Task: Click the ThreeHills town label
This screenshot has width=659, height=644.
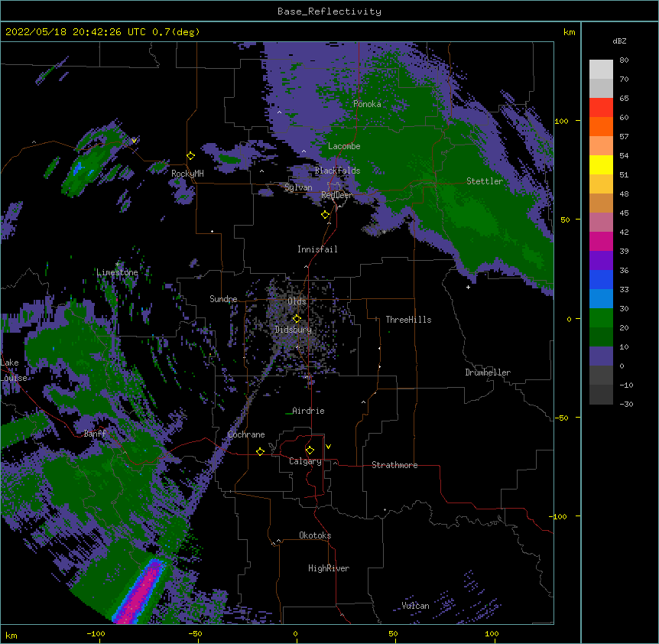Action: pyautogui.click(x=408, y=320)
